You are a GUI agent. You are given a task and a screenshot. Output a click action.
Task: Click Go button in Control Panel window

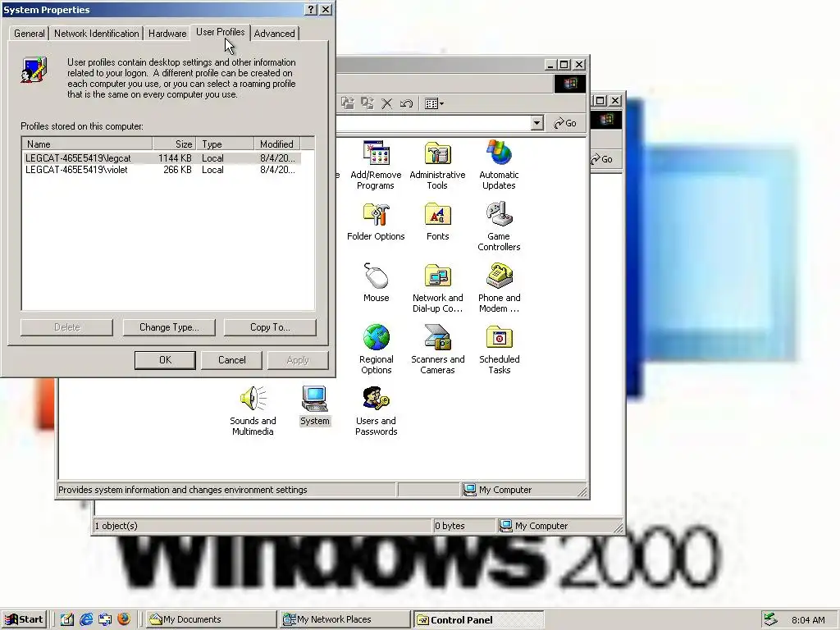[x=564, y=123]
